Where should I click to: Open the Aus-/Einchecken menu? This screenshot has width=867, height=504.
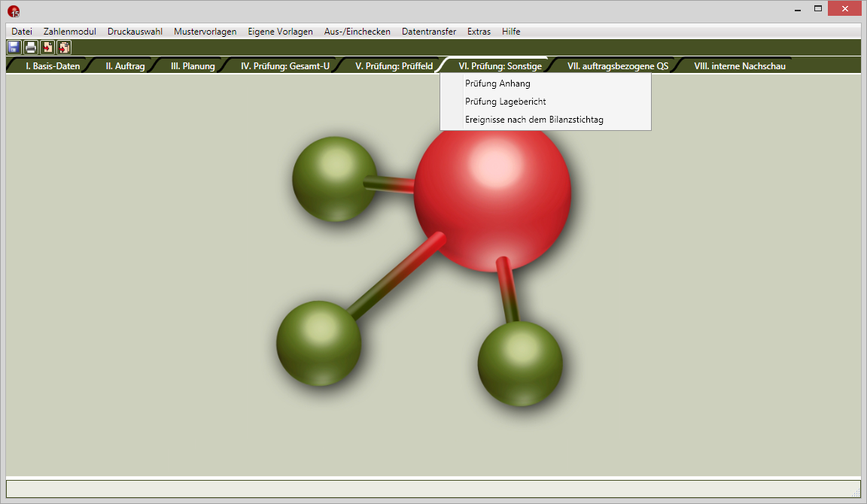pos(357,32)
